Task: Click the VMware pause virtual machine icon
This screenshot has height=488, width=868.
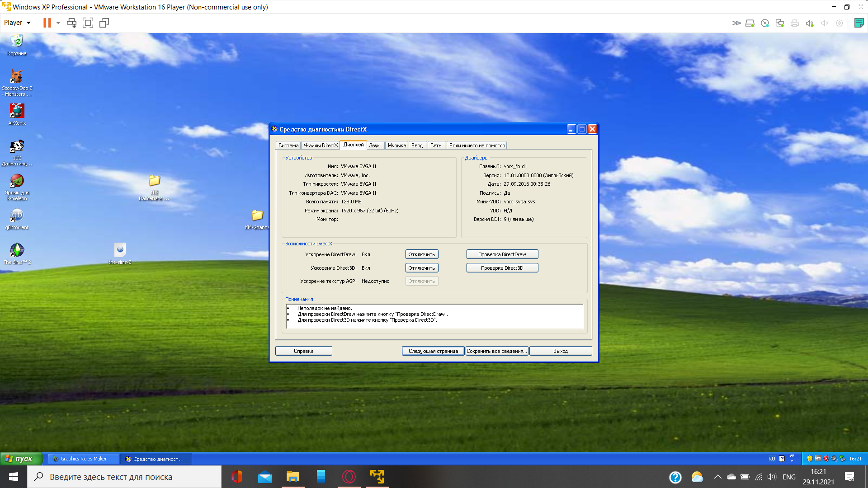Action: click(47, 23)
